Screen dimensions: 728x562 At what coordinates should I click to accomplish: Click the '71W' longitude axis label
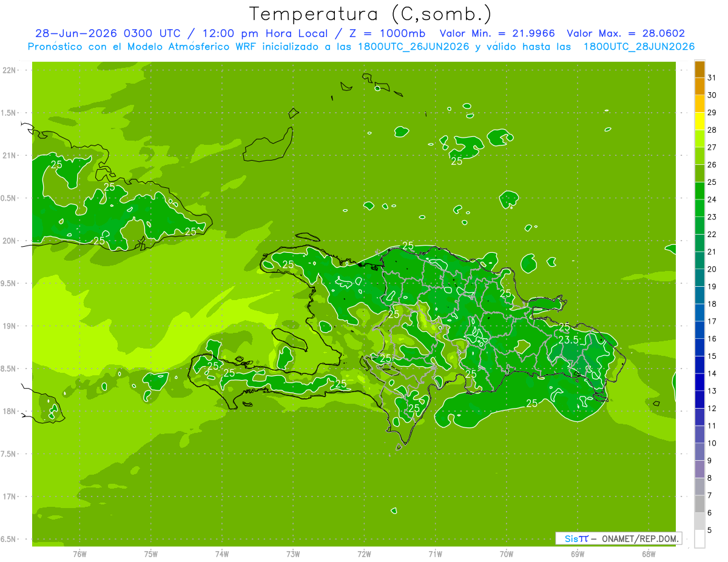click(435, 554)
